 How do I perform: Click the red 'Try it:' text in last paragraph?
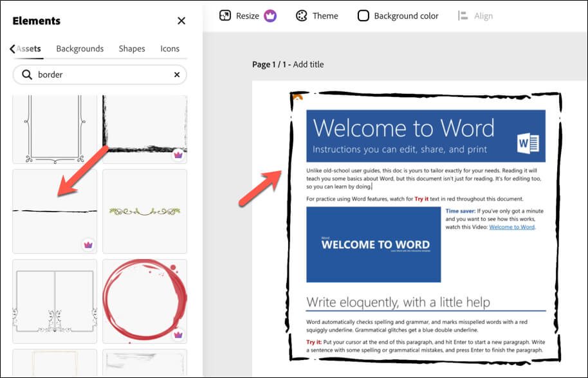tap(314, 342)
